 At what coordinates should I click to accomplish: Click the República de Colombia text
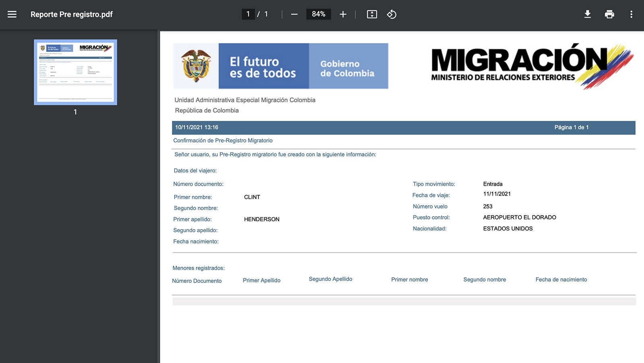(x=207, y=110)
